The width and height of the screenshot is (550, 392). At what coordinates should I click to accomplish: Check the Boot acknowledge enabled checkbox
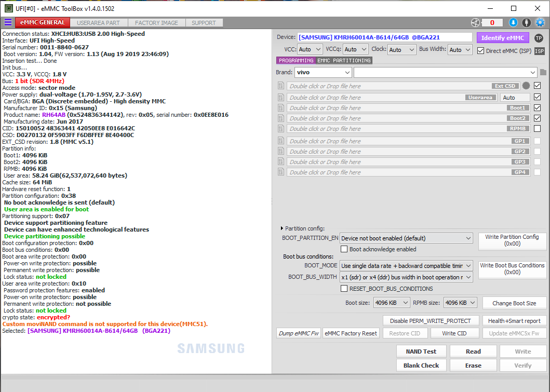(x=344, y=249)
